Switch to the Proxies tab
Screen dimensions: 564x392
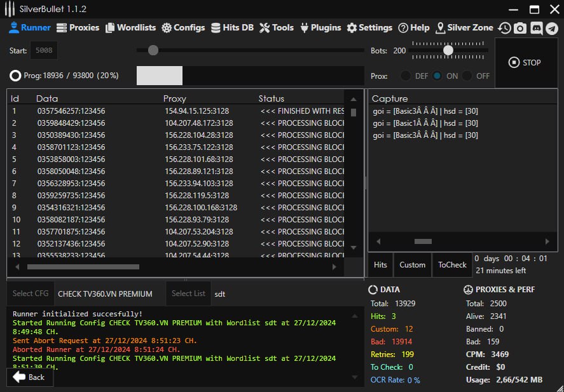click(x=78, y=27)
